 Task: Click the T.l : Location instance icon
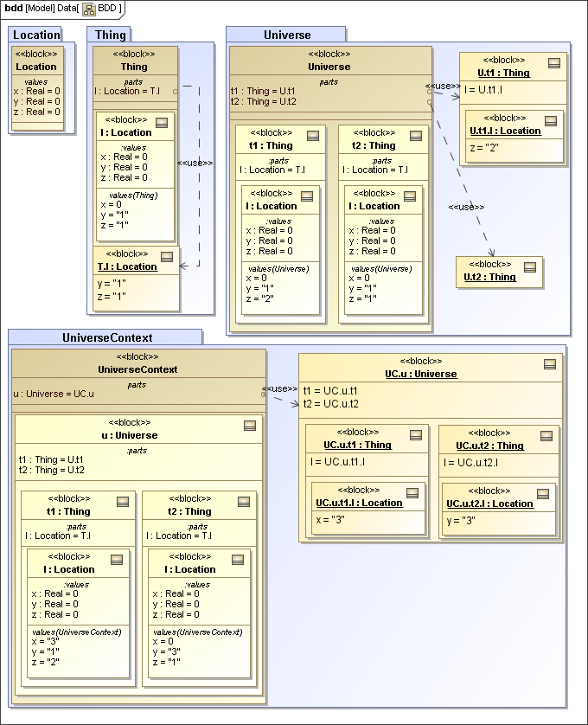click(x=167, y=257)
